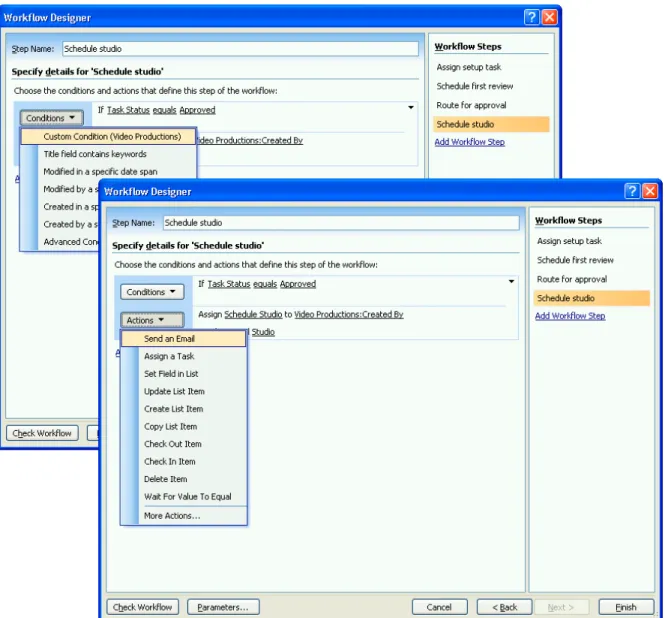Image resolution: width=665 pixels, height=618 pixels.
Task: Choose Update List Item action
Action: [183, 391]
